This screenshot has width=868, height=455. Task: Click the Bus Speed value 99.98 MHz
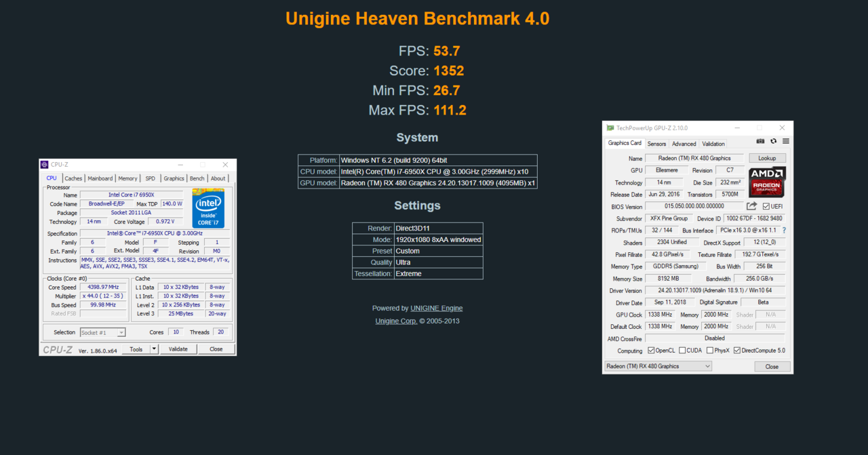tap(104, 305)
